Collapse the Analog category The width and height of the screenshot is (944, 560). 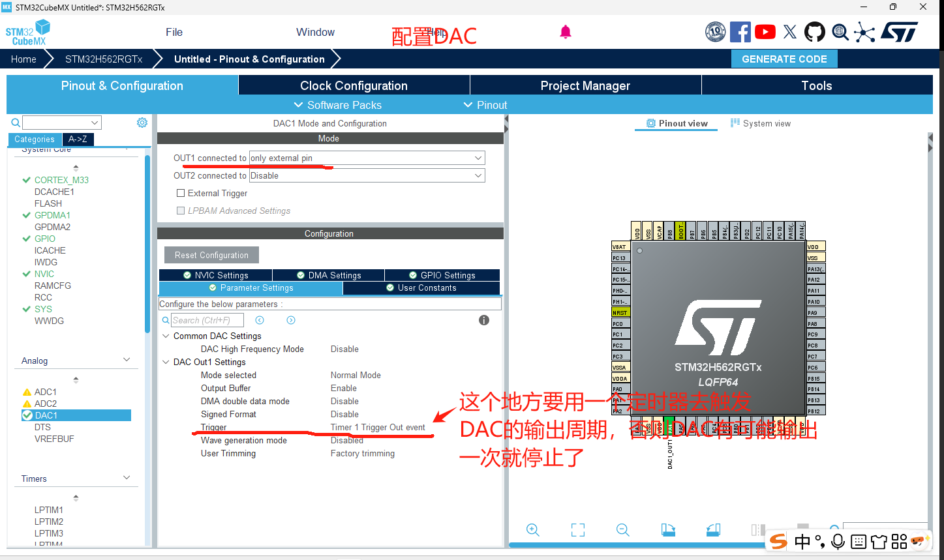point(127,360)
